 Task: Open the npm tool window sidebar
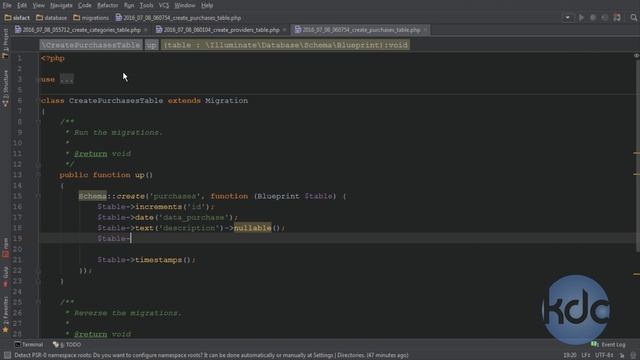pyautogui.click(x=5, y=248)
